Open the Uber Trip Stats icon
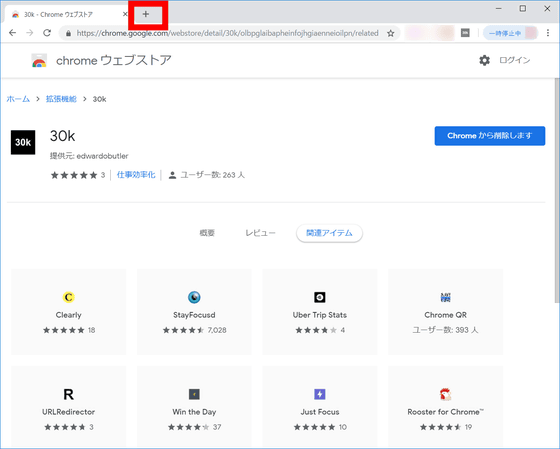The width and height of the screenshot is (560, 449). click(320, 297)
